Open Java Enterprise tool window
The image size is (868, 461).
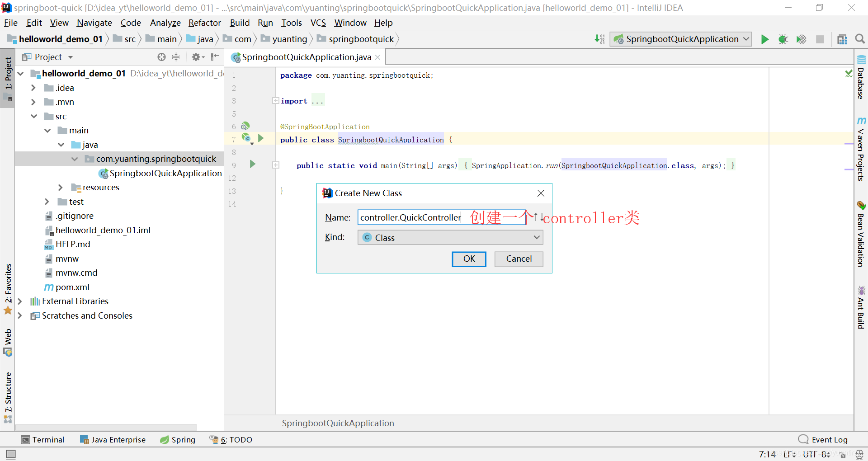point(113,440)
